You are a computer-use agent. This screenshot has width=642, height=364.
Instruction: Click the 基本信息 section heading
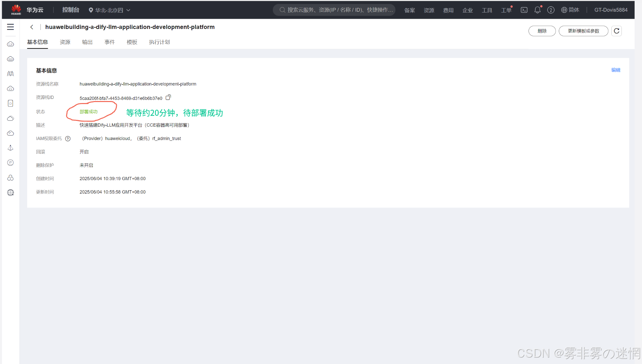pyautogui.click(x=46, y=71)
